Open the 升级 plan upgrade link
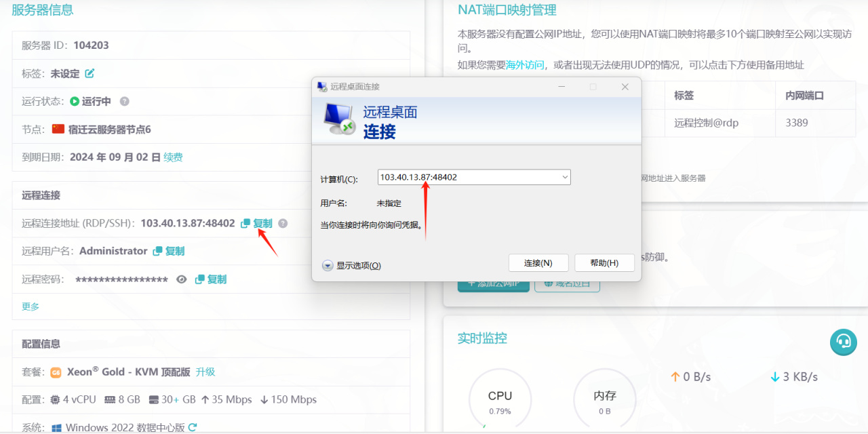868x434 pixels. click(205, 372)
